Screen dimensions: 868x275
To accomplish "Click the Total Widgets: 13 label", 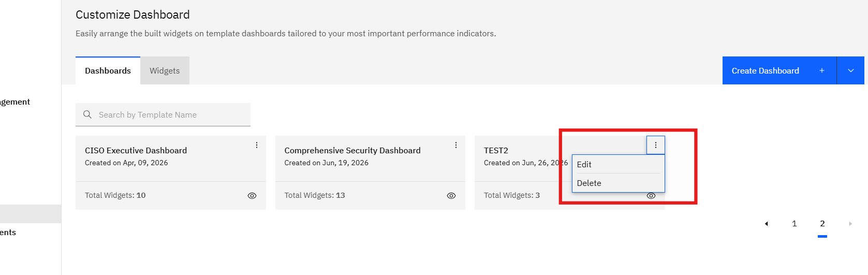I will tap(315, 195).
